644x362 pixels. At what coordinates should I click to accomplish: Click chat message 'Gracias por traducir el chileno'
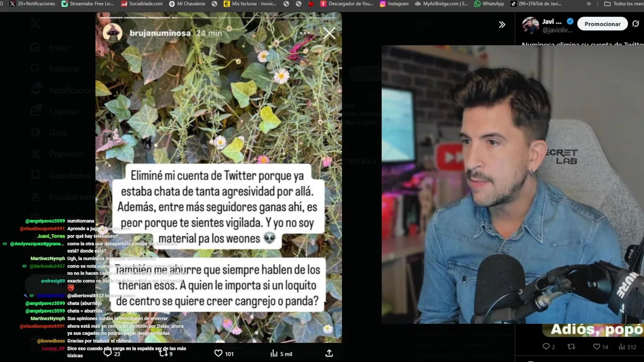(x=100, y=341)
